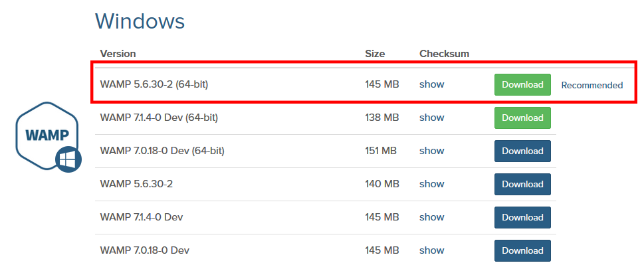Download WAMP 5.6.30-2 (64-bit) recommended version
Image resolution: width=644 pixels, height=267 pixels.
point(522,84)
